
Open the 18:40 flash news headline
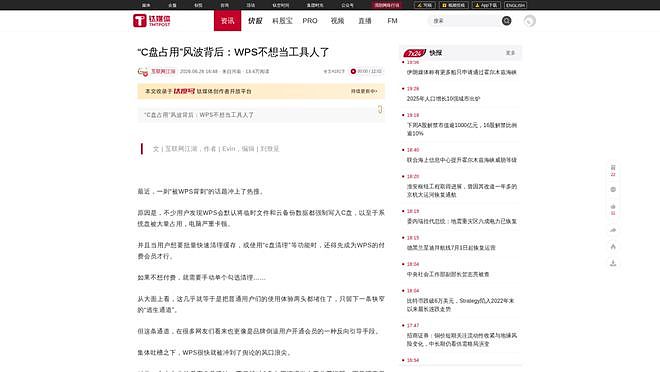click(x=461, y=160)
